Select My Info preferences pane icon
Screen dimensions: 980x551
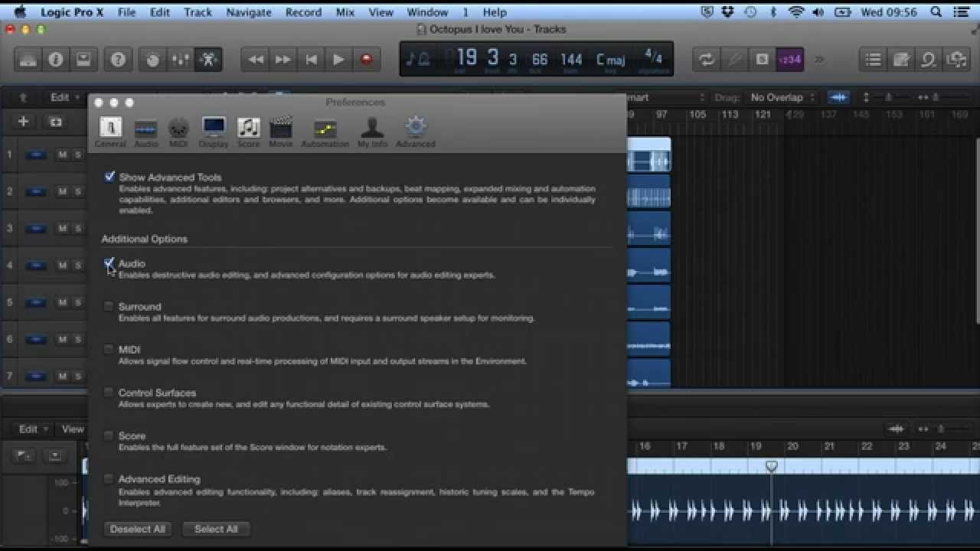(372, 132)
